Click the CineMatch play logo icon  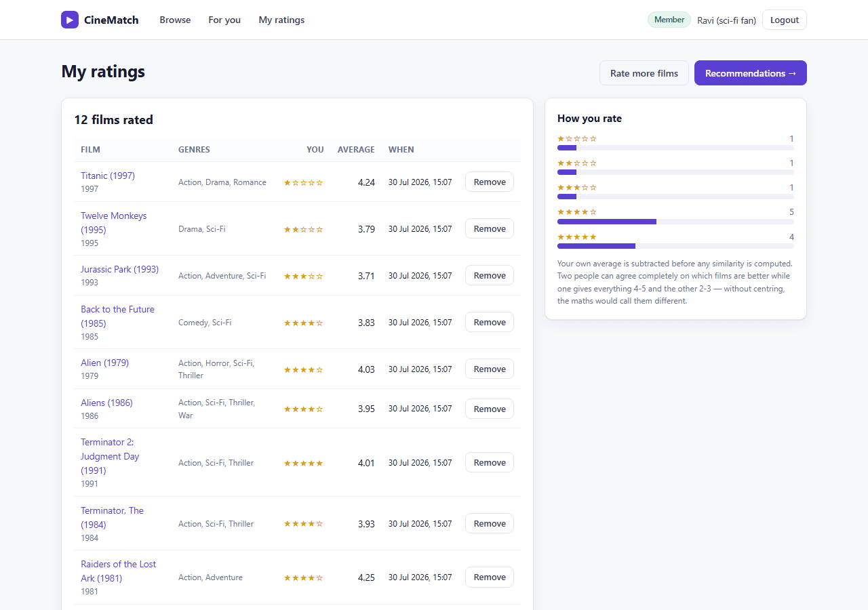pyautogui.click(x=70, y=20)
